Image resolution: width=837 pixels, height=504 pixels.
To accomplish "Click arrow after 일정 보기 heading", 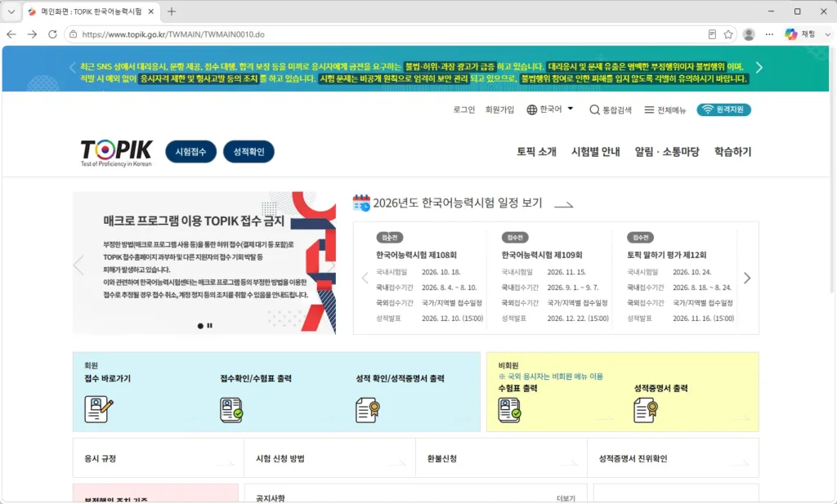I will pos(564,204).
